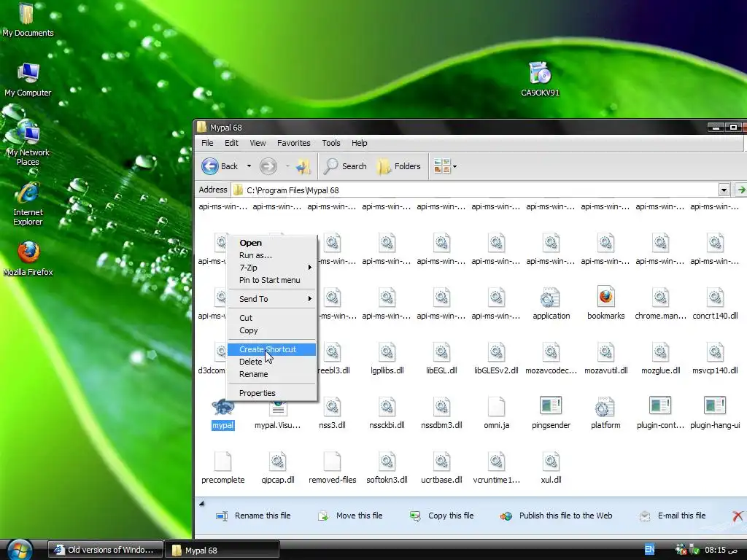
Task: Select the platform configuration file
Action: 605,413
